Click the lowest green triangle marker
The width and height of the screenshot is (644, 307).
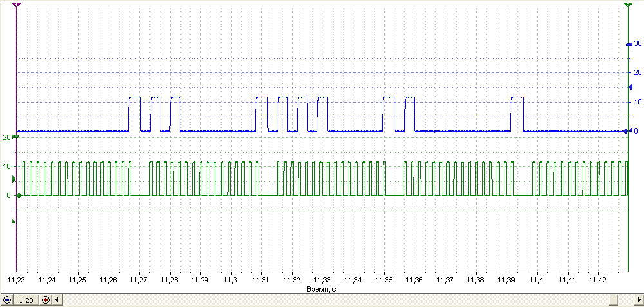(x=14, y=222)
